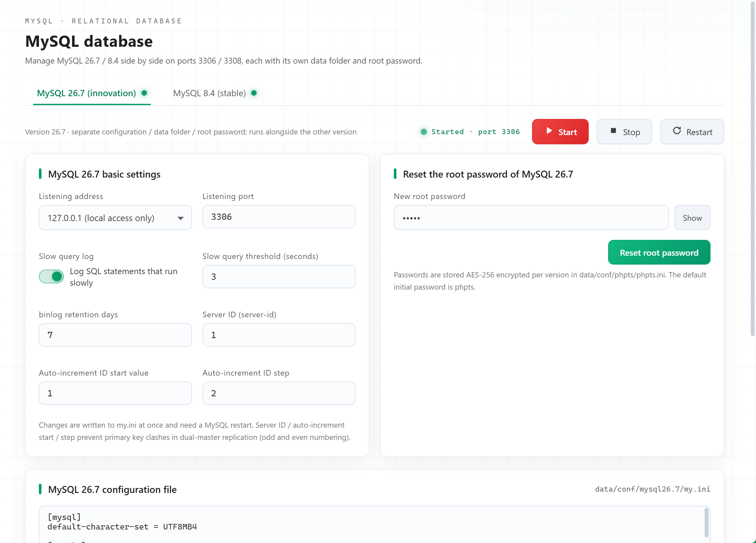Click the MySQL 26.7 basic settings heading
The height and width of the screenshot is (543, 756).
pos(104,174)
